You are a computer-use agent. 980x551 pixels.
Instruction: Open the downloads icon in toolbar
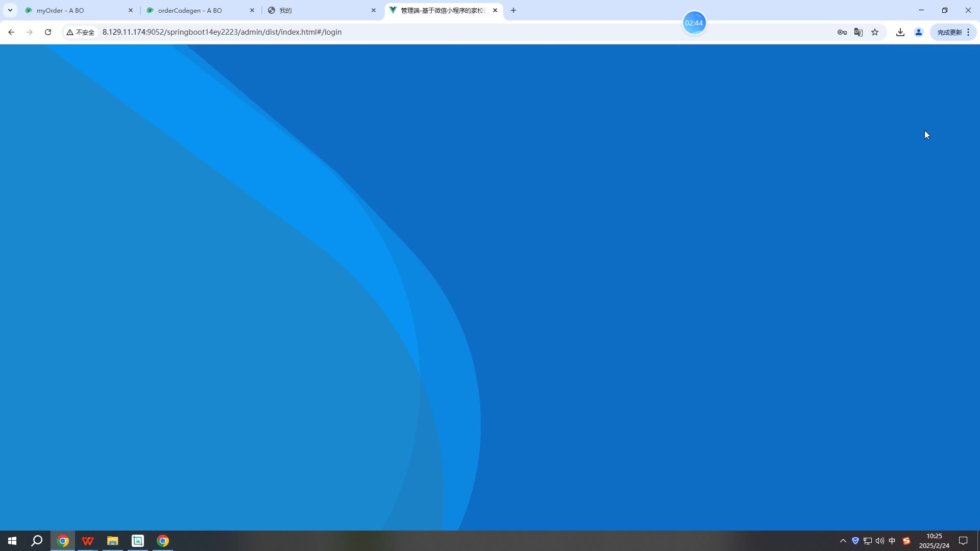pyautogui.click(x=900, y=32)
